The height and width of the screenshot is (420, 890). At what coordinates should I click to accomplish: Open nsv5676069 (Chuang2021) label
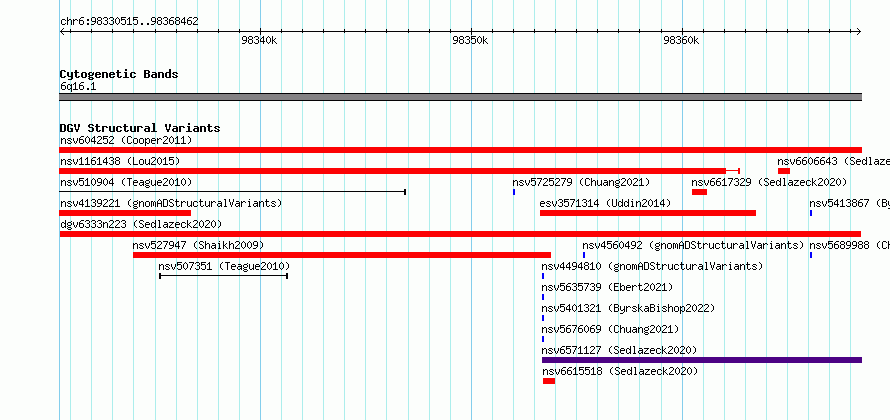coord(610,329)
